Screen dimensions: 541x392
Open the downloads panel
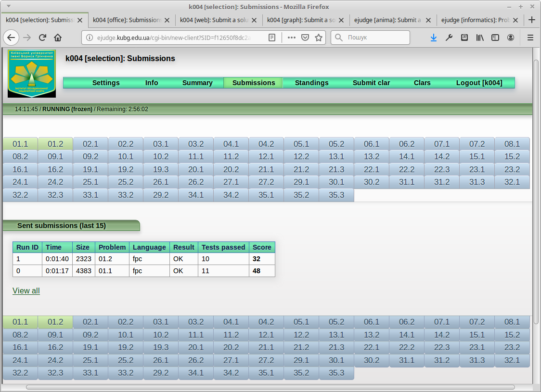434,38
